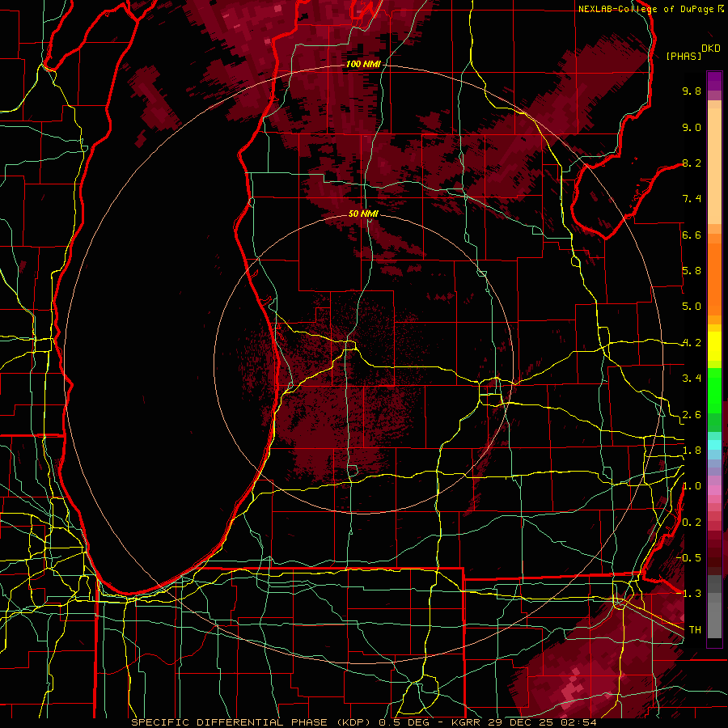Click the 7.4 legend value
The height and width of the screenshot is (728, 728).
(x=692, y=199)
